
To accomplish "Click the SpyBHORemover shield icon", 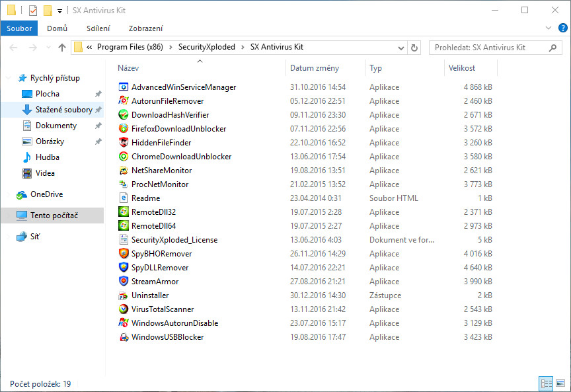I will [124, 253].
